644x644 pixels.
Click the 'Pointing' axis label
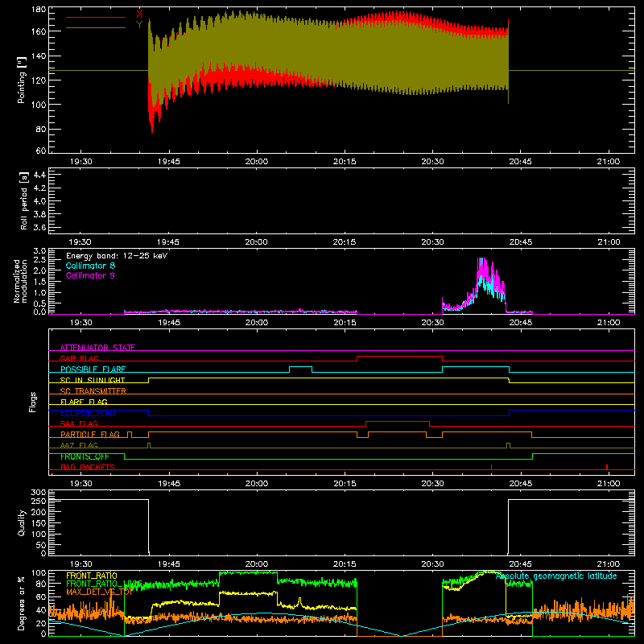point(22,80)
